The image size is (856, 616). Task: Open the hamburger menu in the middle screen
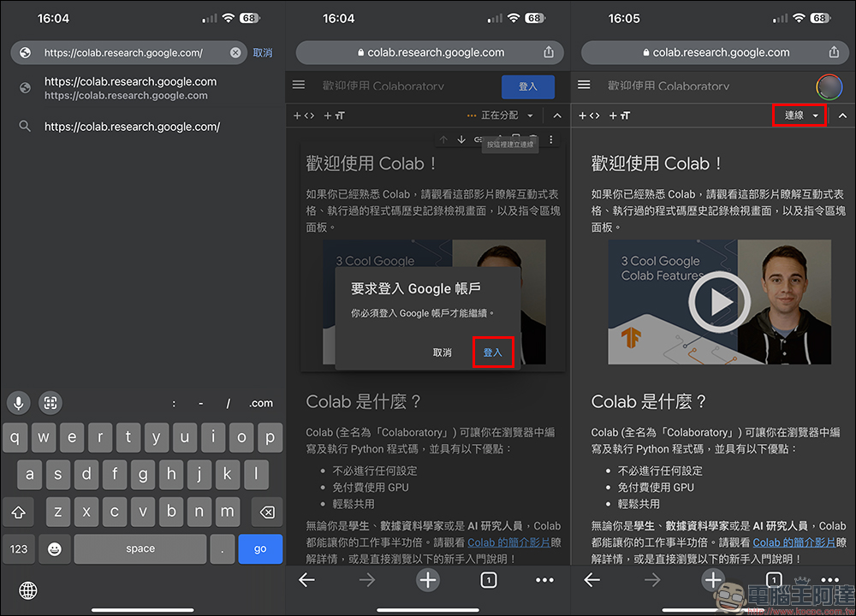[299, 85]
